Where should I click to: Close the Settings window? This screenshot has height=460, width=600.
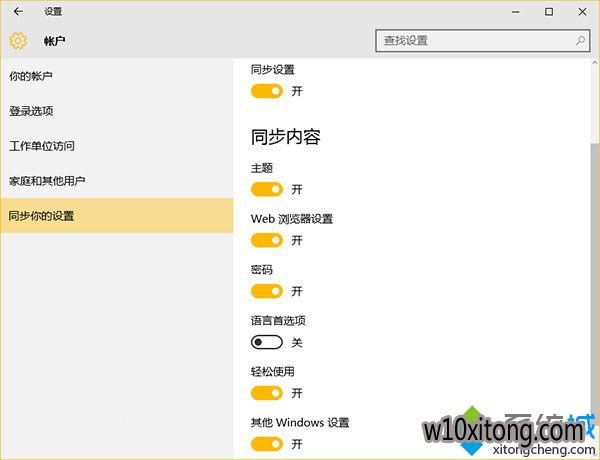582,12
